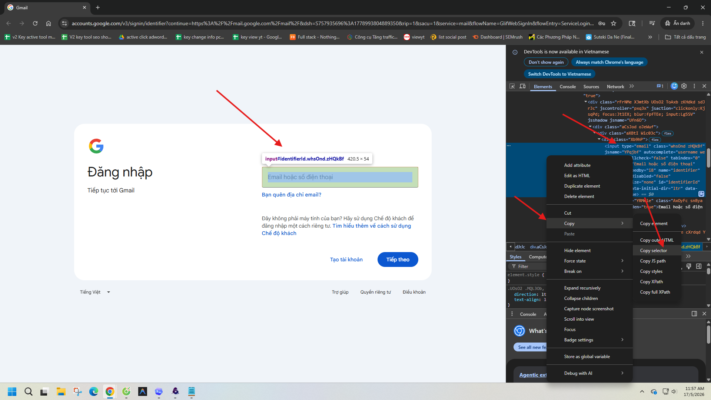Activate the Chrome icon in the taskbar
The height and width of the screenshot is (400, 711).
click(110, 391)
